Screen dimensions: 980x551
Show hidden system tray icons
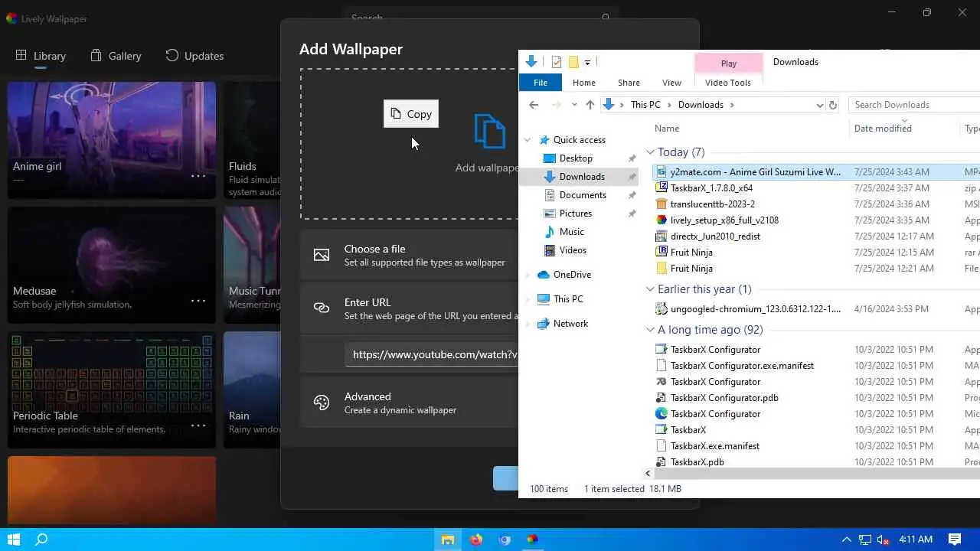tap(846, 540)
